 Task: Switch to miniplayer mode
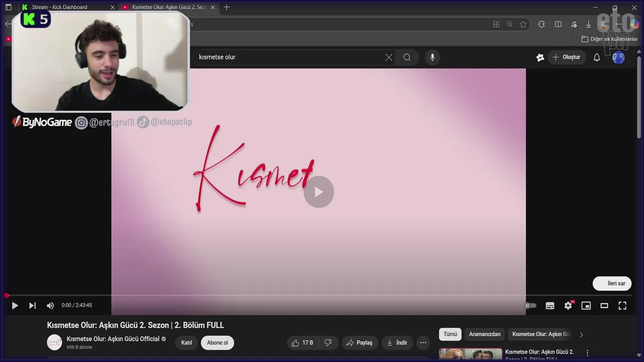click(586, 305)
